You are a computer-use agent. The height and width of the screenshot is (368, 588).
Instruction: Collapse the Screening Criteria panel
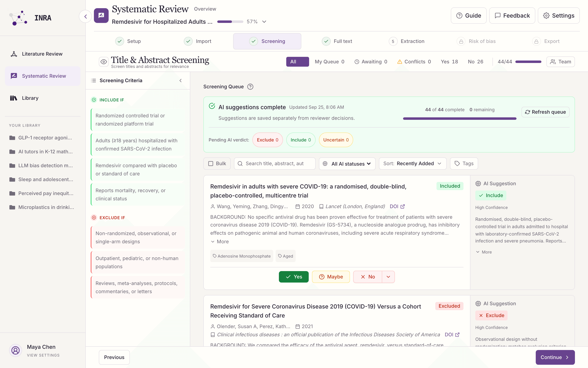pyautogui.click(x=180, y=81)
